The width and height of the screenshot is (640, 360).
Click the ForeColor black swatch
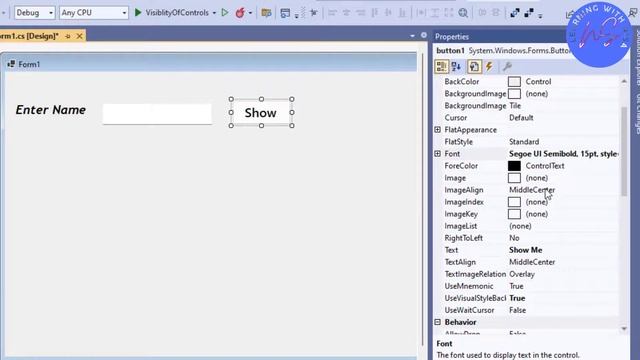[514, 166]
